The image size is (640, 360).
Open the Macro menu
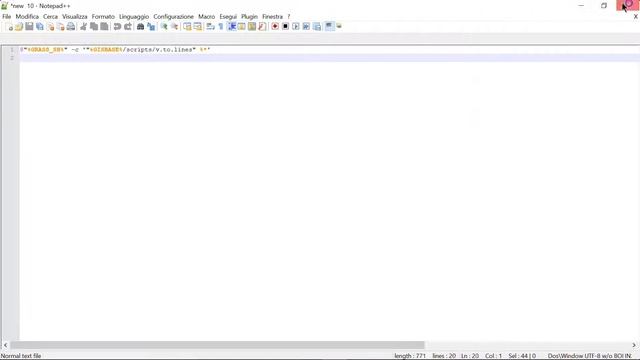click(x=207, y=17)
